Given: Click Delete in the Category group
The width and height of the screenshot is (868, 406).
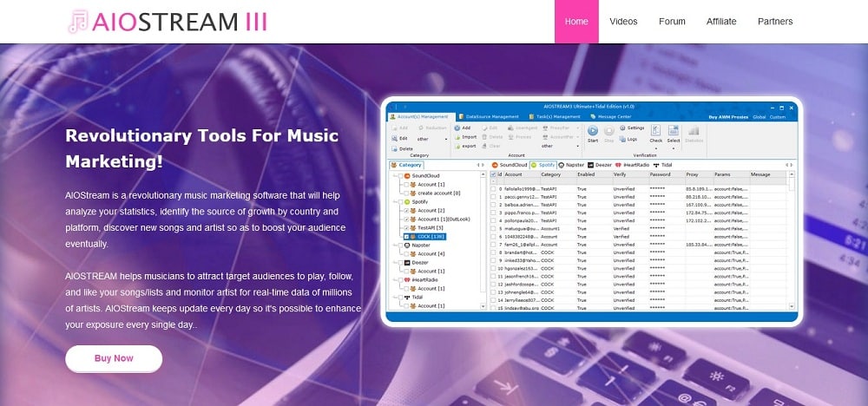Looking at the screenshot, I should tap(402, 149).
